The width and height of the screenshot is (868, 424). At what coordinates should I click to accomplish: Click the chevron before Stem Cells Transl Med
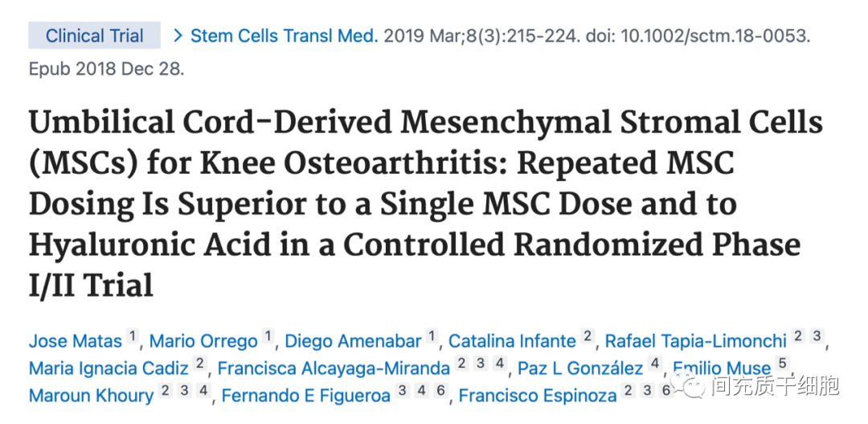tap(178, 36)
